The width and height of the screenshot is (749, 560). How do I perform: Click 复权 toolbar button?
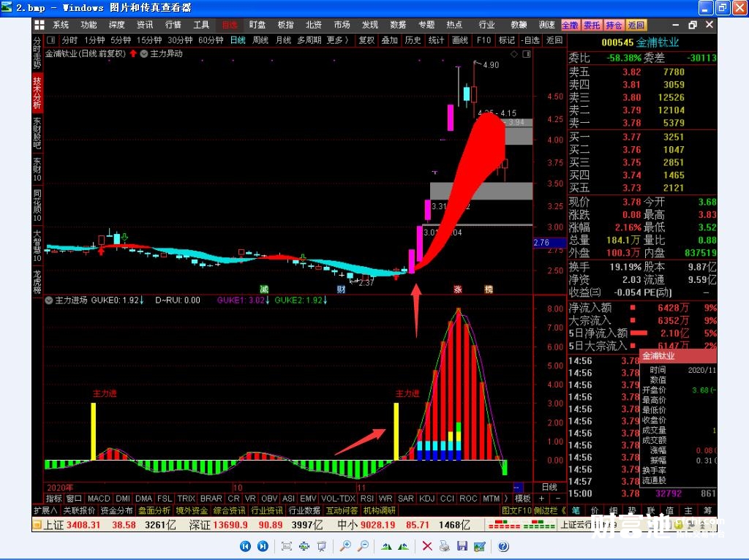pos(366,40)
